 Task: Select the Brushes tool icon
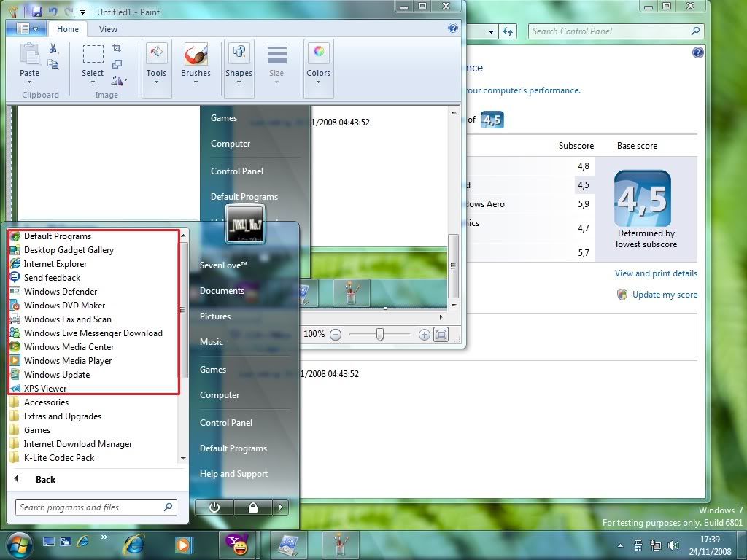(x=196, y=54)
